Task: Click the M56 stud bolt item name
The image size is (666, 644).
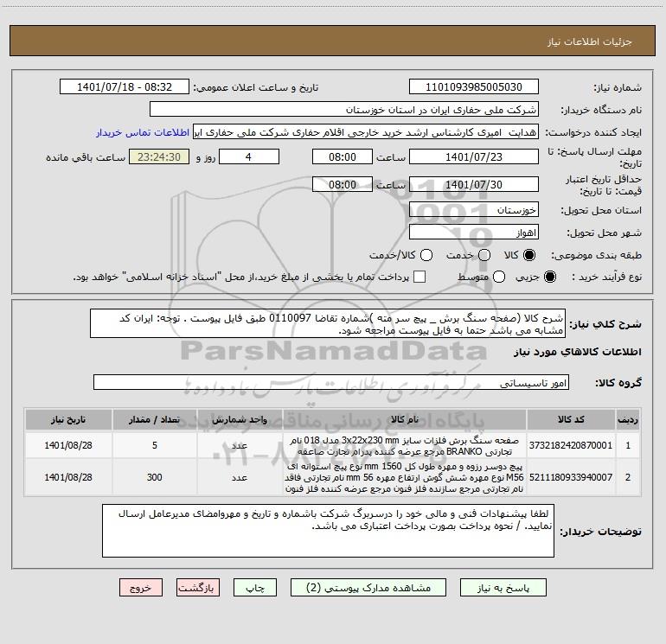Action: pos(404,477)
